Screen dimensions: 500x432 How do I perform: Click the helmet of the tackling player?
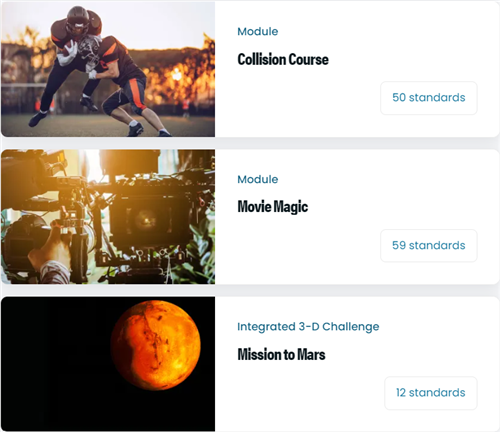(x=88, y=49)
